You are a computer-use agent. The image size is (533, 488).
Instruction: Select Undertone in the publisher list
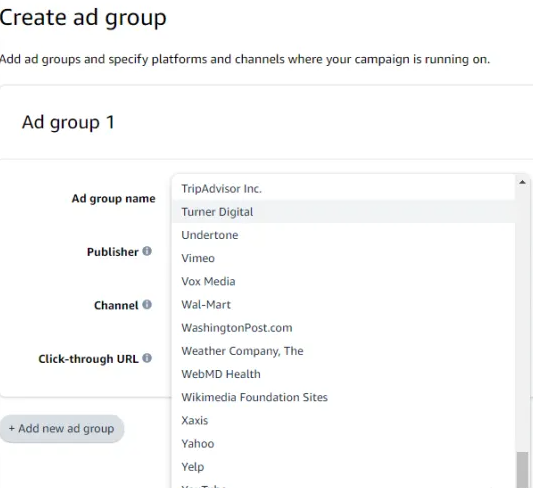click(x=344, y=235)
